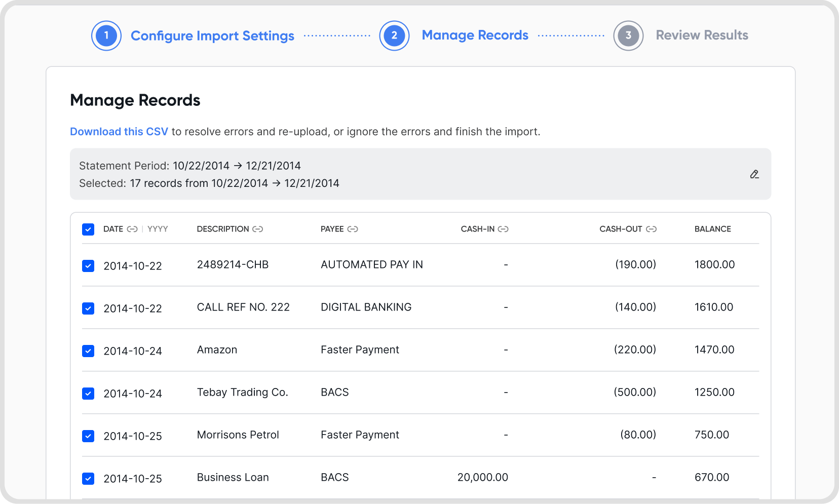Go to Configure Import Settings step
Viewport: 839px width, 504px height.
(212, 36)
